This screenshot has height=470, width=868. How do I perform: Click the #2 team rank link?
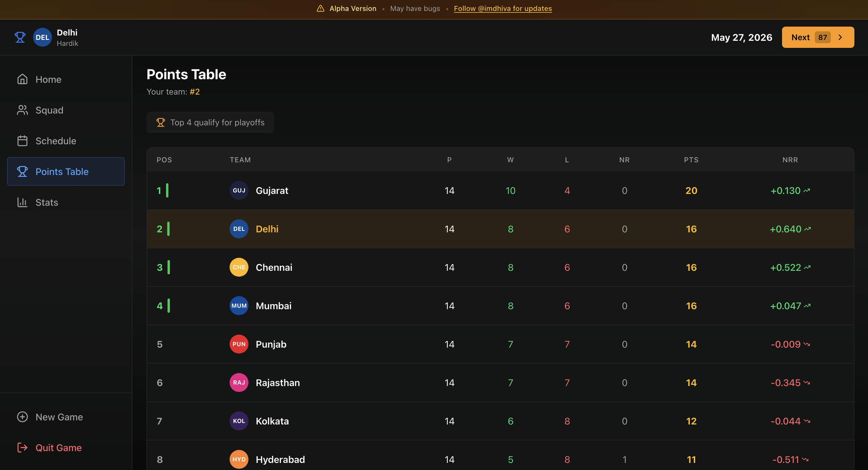195,91
